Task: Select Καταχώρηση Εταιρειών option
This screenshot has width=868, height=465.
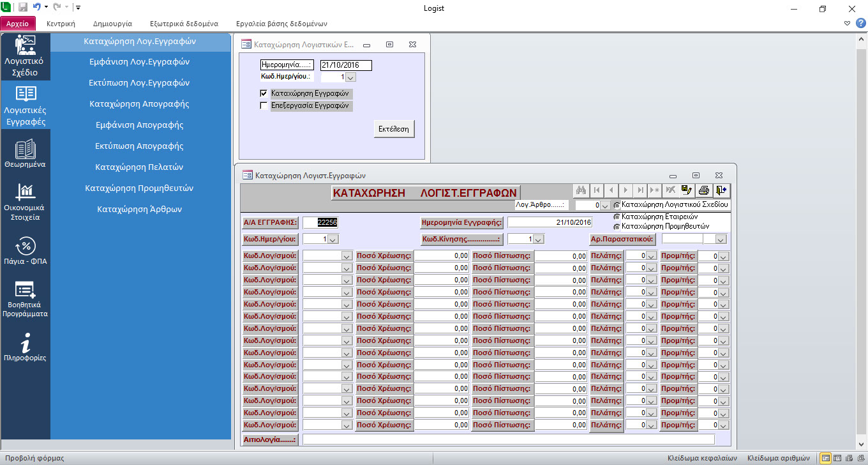Action: click(617, 217)
